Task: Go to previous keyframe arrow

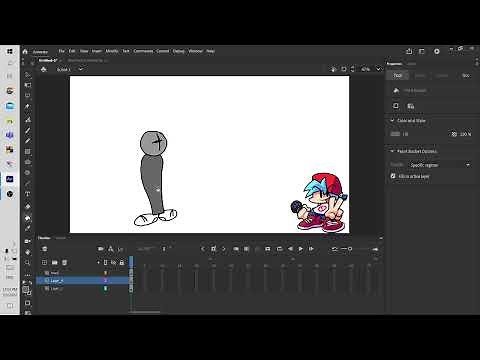Action: click(x=203, y=249)
